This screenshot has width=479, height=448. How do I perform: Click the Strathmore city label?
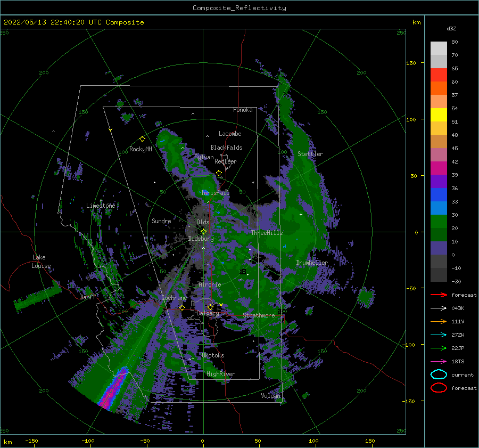click(x=259, y=315)
